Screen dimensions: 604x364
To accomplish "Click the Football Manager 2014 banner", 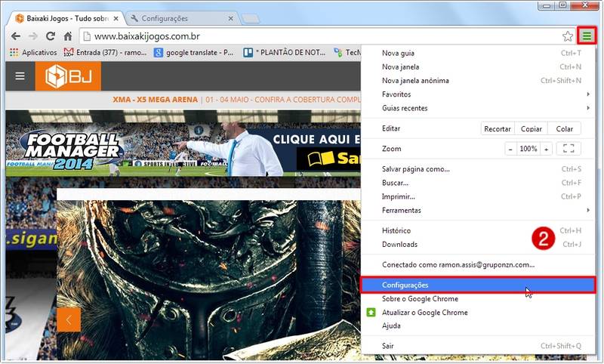I will coord(183,150).
